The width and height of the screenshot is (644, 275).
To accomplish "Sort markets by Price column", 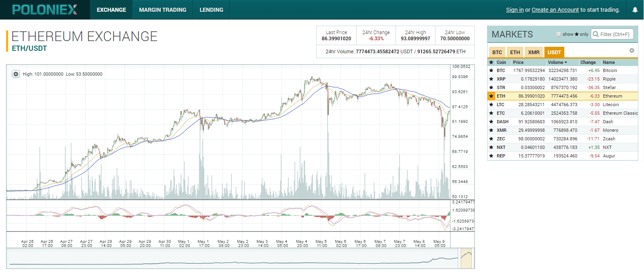I will [x=518, y=62].
